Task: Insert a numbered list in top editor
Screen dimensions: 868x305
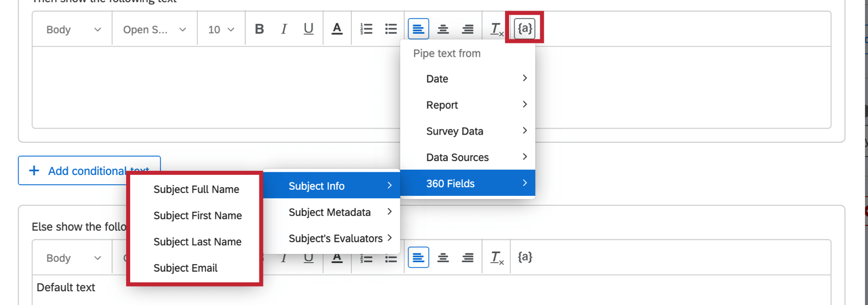Action: click(366, 29)
